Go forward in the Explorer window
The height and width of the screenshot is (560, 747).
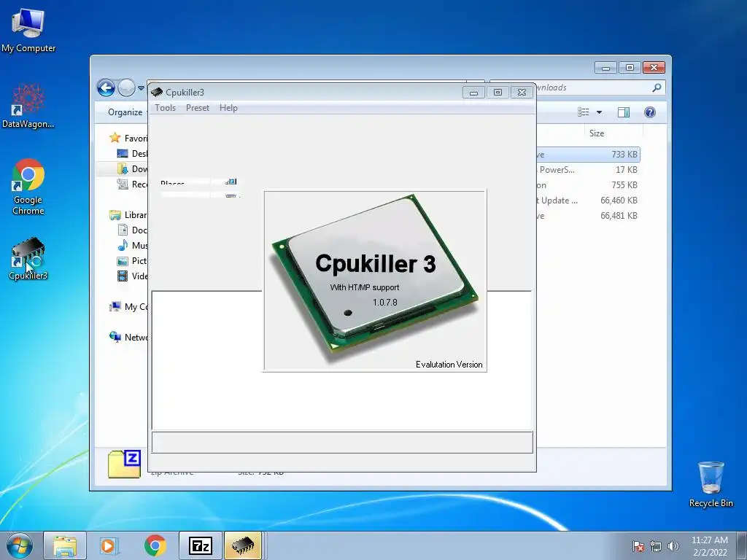point(126,87)
